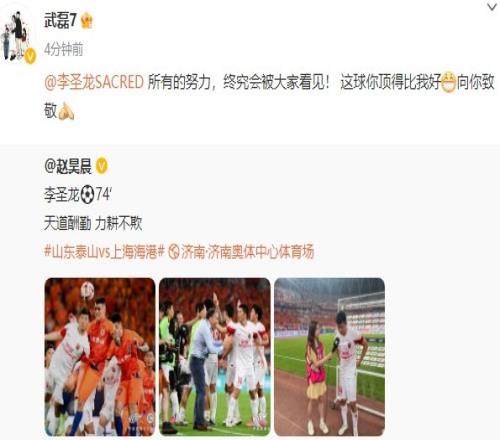
Task: Open the post options chevron at top right
Action: 492,7
